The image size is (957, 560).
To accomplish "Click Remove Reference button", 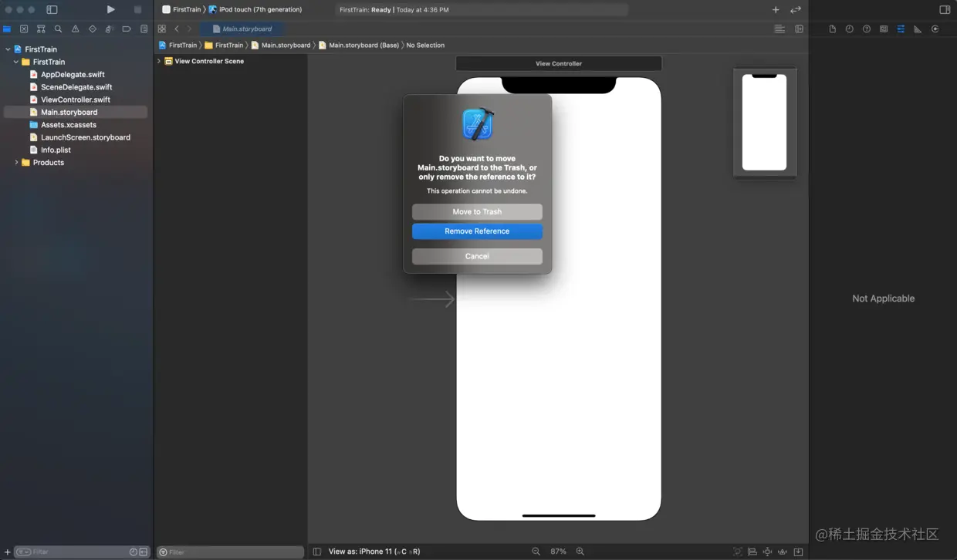I will point(477,231).
